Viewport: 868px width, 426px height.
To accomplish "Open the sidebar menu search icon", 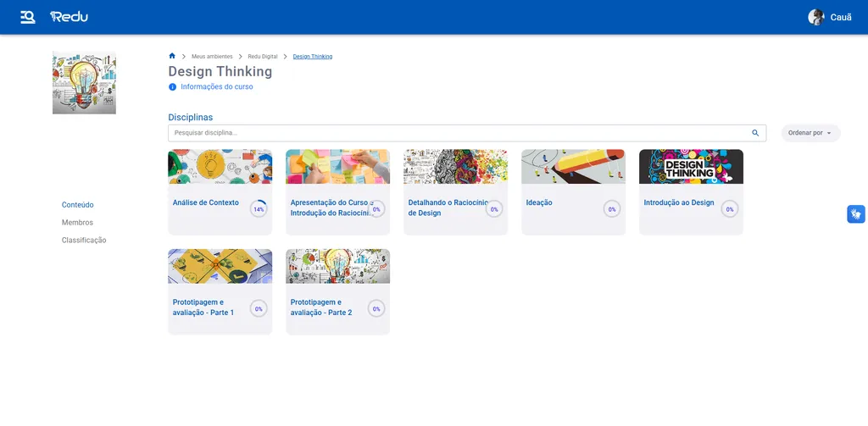I will (x=27, y=17).
